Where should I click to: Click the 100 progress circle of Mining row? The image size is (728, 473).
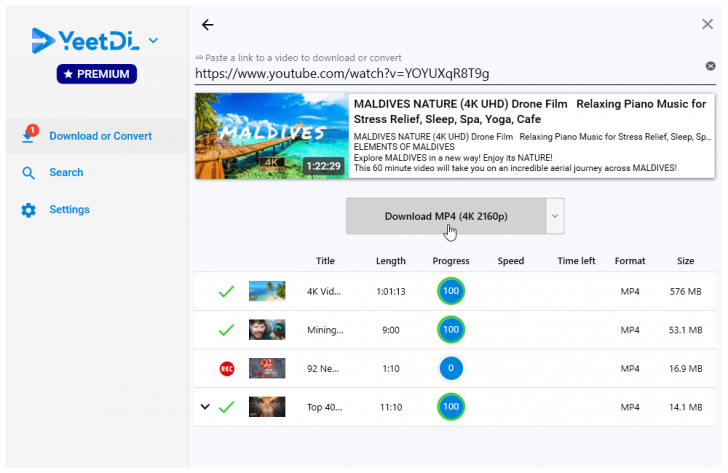tap(451, 330)
